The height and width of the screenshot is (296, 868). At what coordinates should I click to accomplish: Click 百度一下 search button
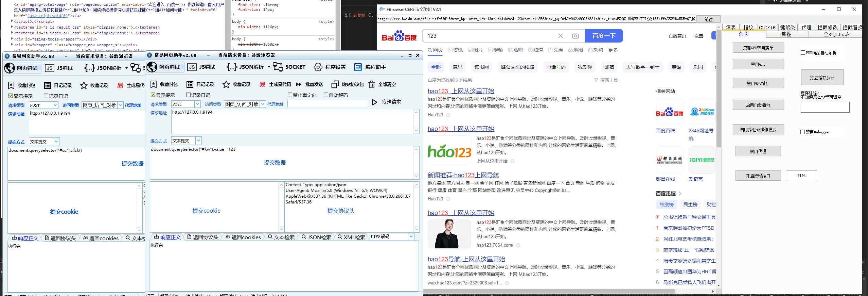[x=604, y=36]
